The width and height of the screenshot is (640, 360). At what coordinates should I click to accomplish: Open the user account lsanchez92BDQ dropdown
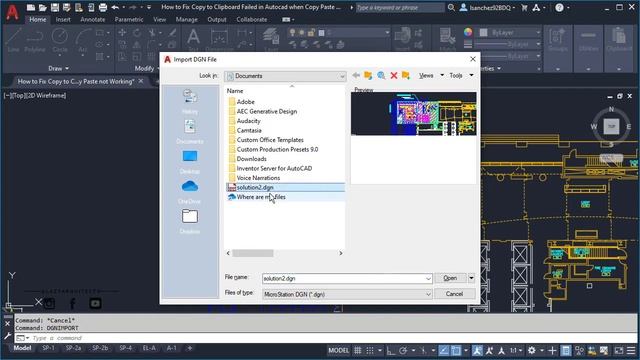coord(488,7)
